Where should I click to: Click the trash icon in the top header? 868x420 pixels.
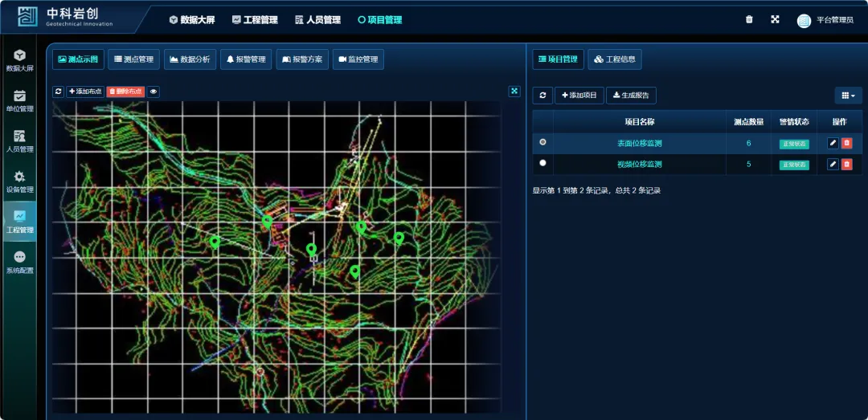[x=749, y=20]
